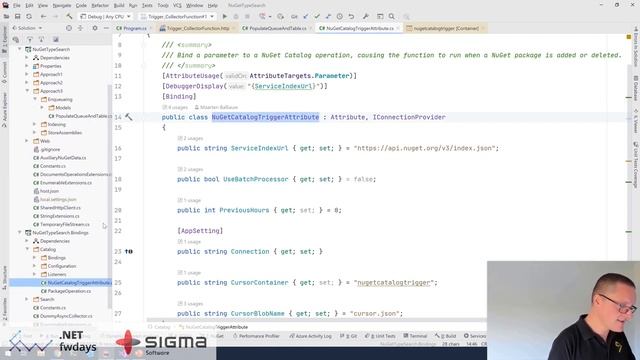This screenshot has height=360, width=640.
Task: Click the VCS commit checkmark icon
Action: [x=317, y=16]
